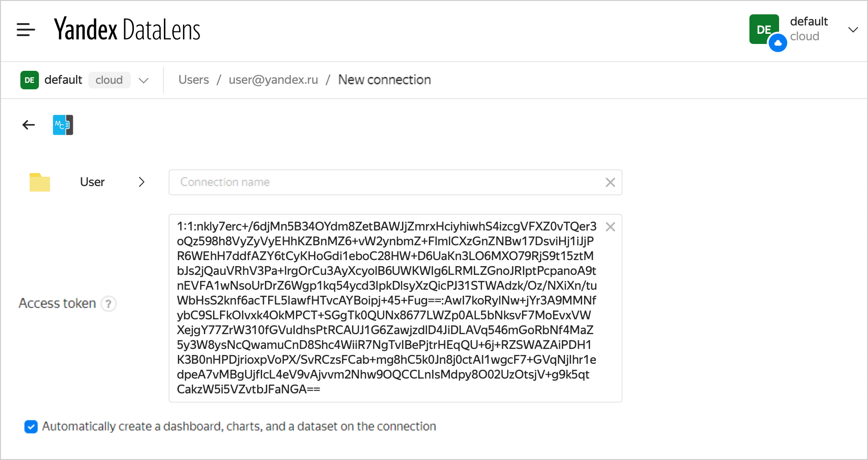
Task: Open the Access token help tooltip
Action: [109, 304]
